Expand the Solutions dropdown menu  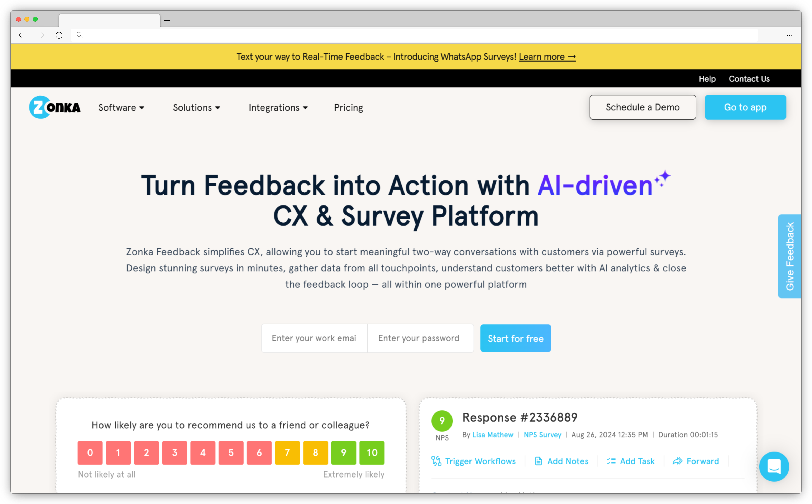[196, 107]
